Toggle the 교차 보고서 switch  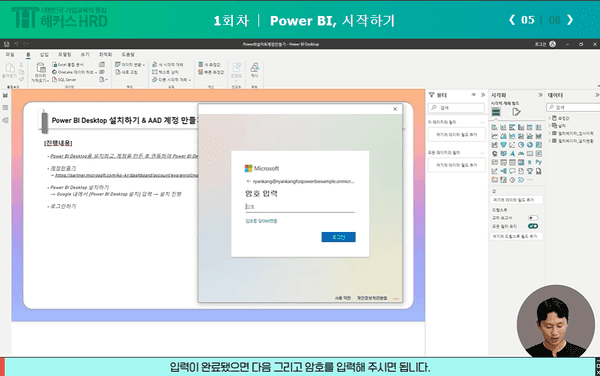point(533,218)
